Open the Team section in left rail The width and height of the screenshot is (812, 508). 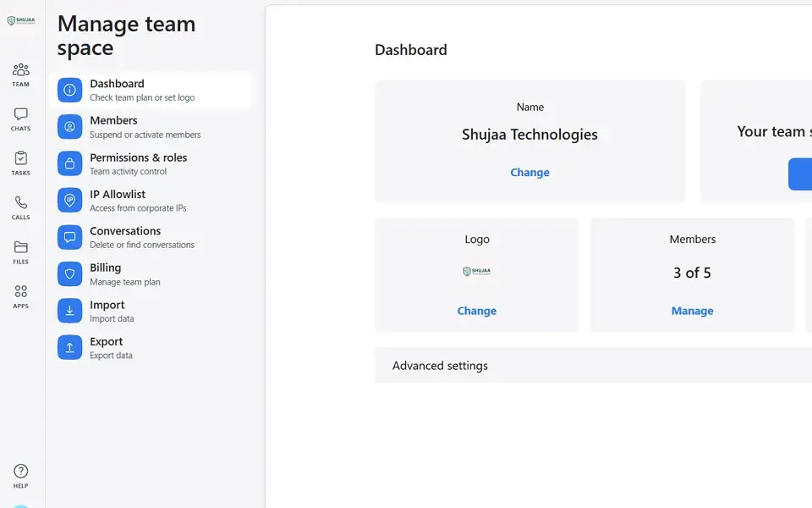[20, 75]
